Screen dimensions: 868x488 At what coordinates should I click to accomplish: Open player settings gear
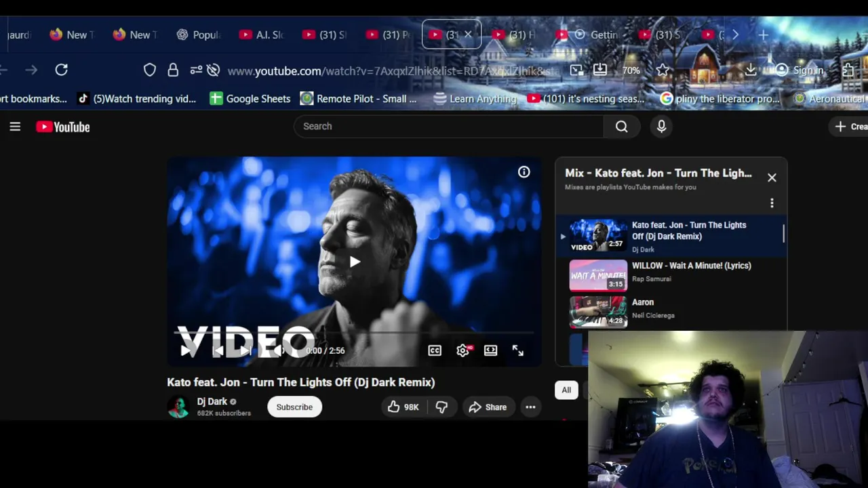[463, 350]
